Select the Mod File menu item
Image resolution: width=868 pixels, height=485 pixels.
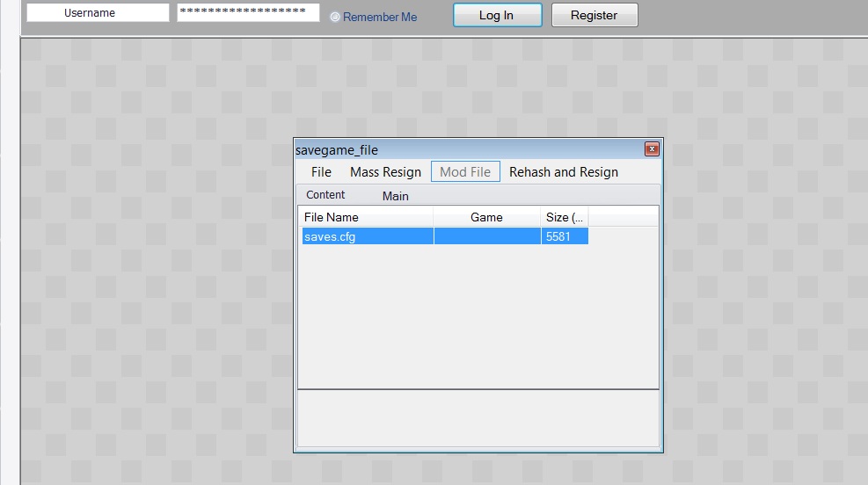pos(465,172)
